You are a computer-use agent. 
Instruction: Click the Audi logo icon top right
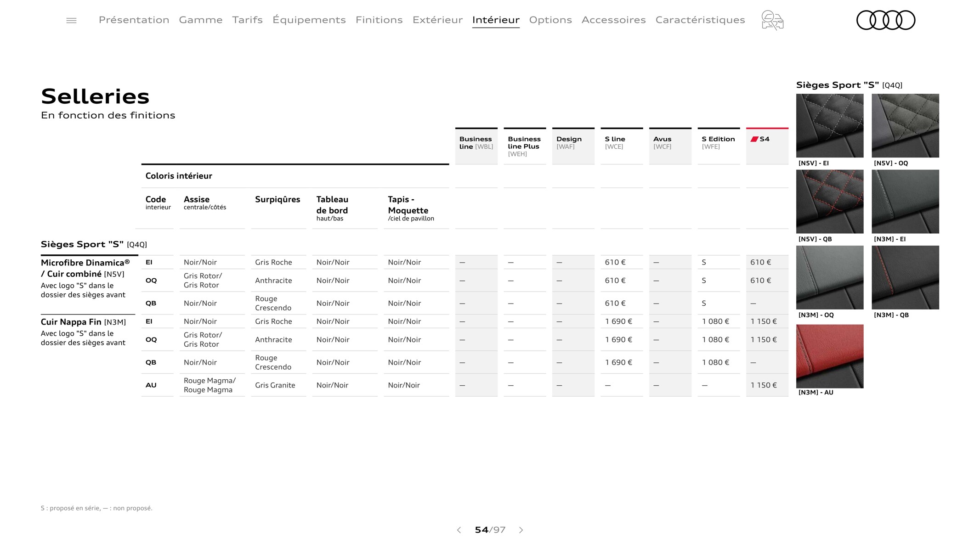tap(886, 19)
